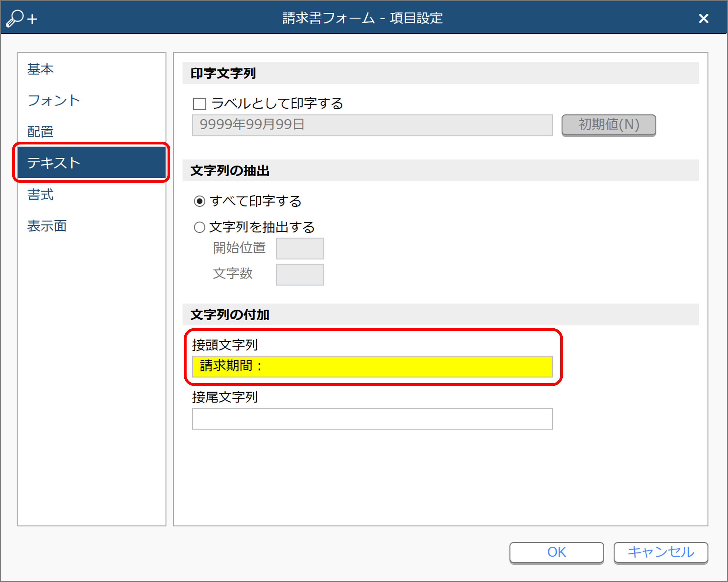Switch to the 配置 category
Viewport: 728px width, 582px height.
91,132
